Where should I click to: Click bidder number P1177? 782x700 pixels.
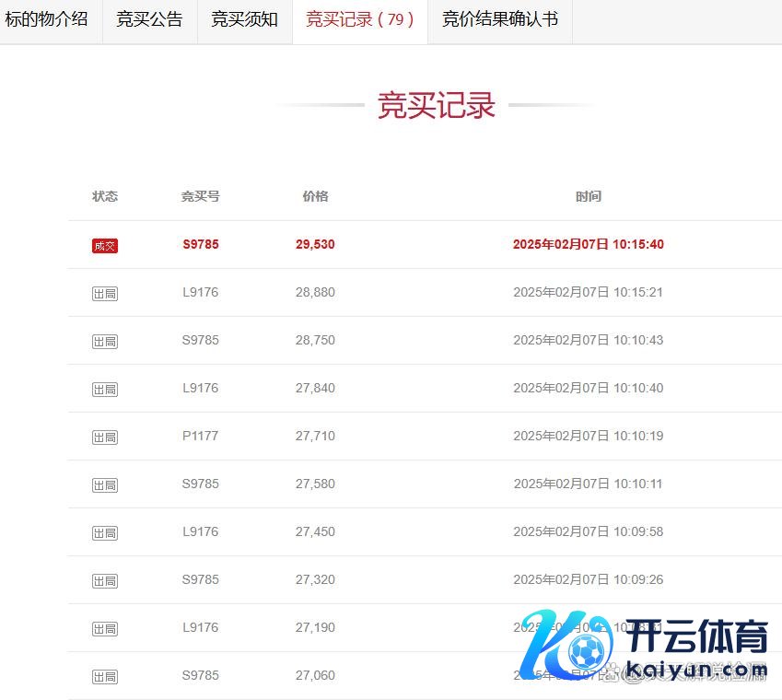click(x=201, y=436)
